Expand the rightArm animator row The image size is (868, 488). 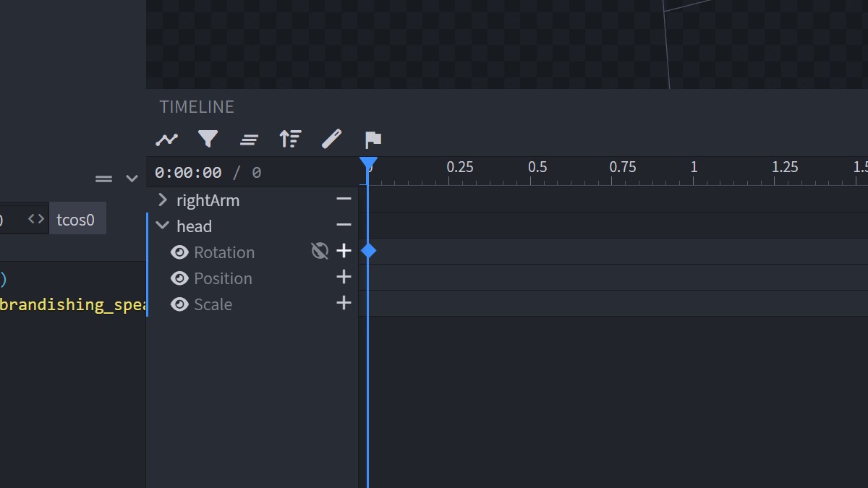click(x=163, y=200)
